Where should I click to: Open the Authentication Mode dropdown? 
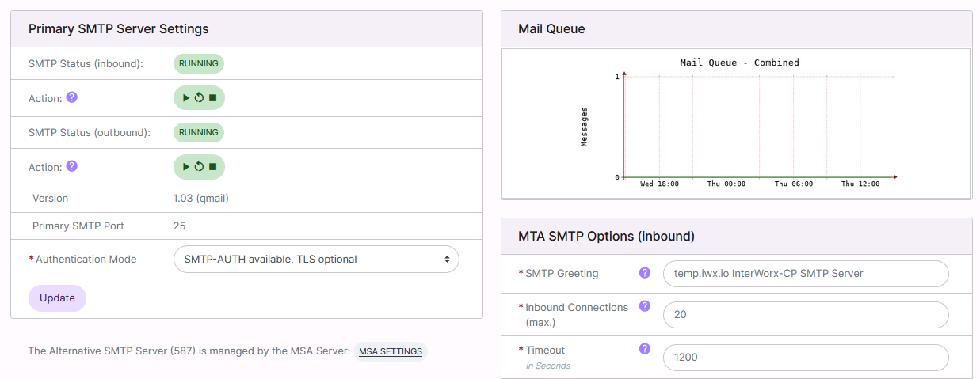click(x=315, y=259)
